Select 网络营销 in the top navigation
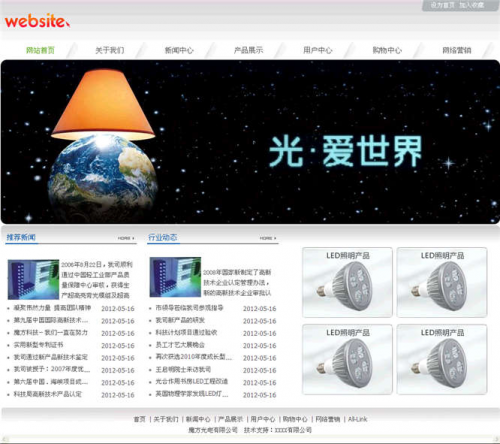Image resolution: width=500 pixels, height=444 pixels. tap(457, 50)
